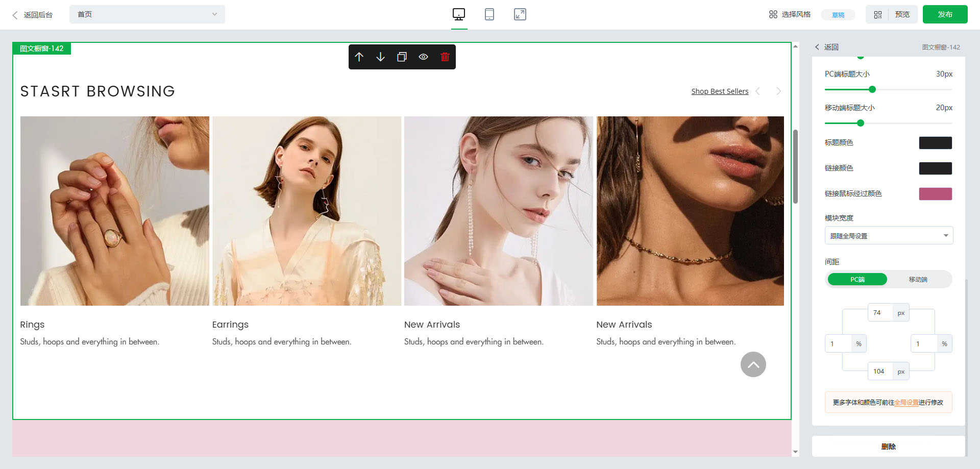This screenshot has width=980, height=469.
Task: Open the 链接颜色 color swatch
Action: coord(936,168)
